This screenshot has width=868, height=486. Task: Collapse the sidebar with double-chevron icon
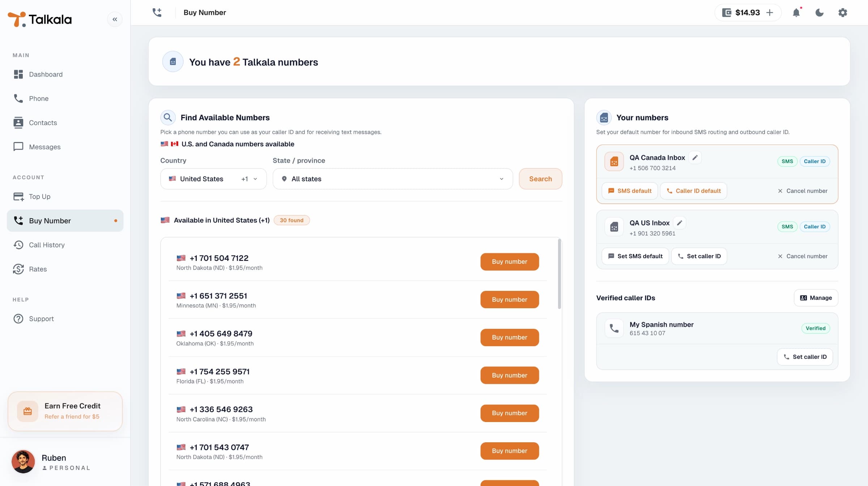115,19
